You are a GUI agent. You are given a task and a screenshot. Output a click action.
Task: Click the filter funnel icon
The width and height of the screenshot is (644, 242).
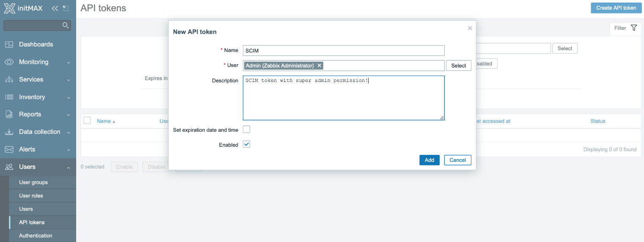pyautogui.click(x=633, y=28)
